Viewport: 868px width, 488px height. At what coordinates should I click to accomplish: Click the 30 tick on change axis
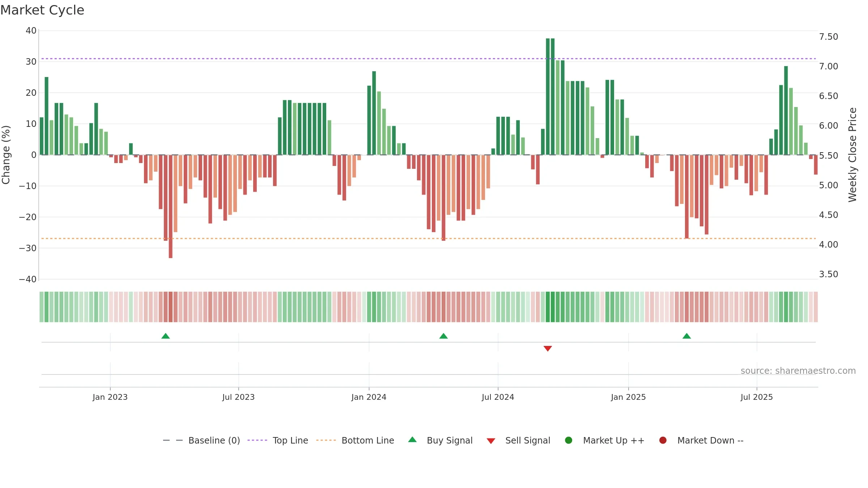(31, 62)
